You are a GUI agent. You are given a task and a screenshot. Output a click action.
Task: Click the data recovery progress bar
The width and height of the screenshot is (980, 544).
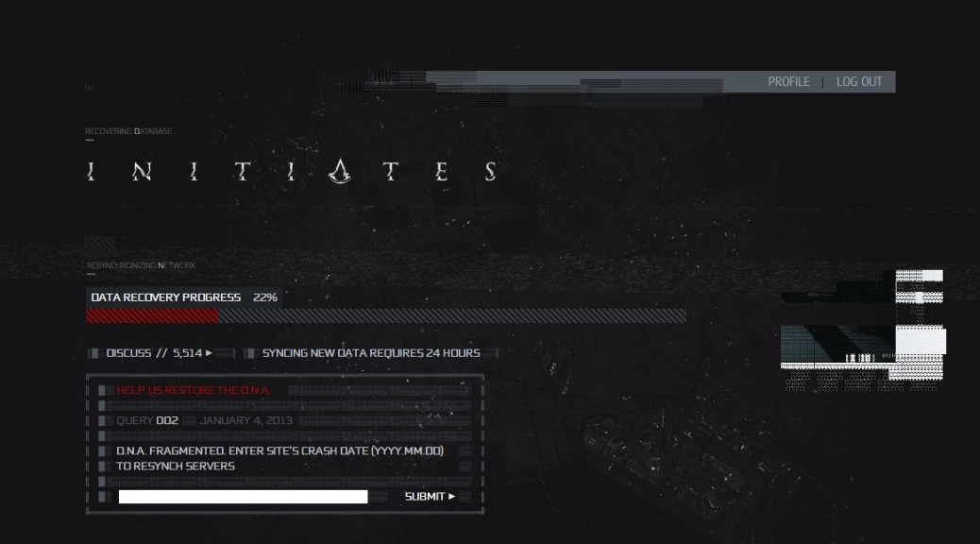(x=386, y=315)
